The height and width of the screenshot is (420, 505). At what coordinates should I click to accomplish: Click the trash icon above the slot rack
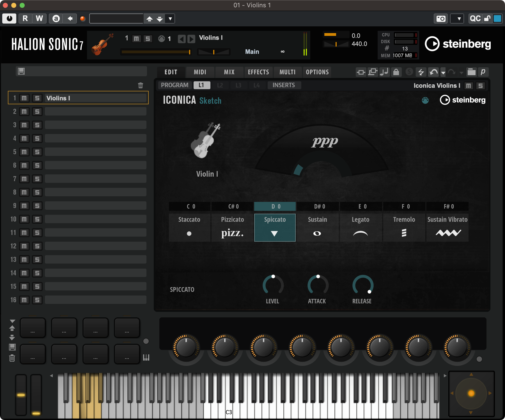[141, 86]
